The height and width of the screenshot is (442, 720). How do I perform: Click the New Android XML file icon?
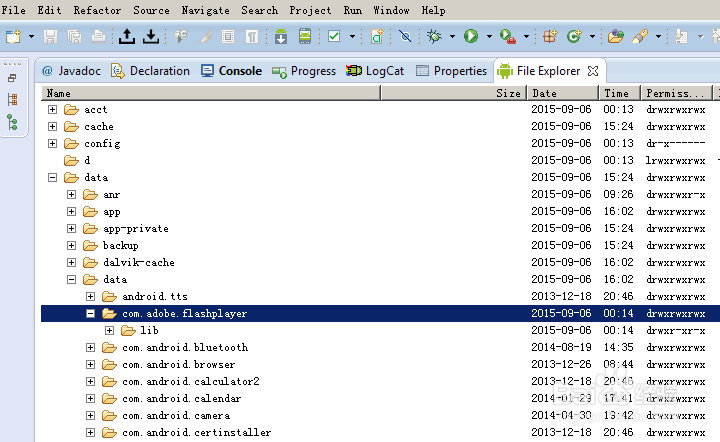(377, 36)
